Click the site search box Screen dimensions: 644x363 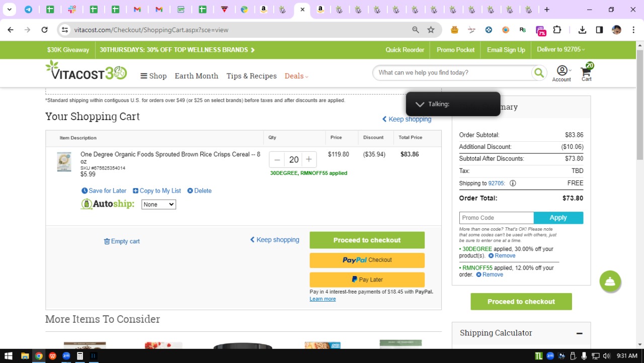[x=453, y=73]
